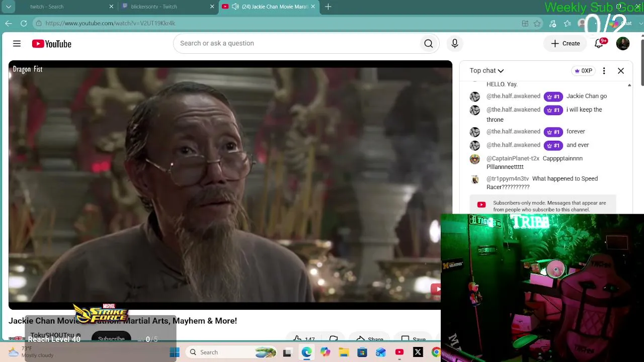Switch to the blickersontv - Twitch tab
Viewport: 644px width, 362px height.
(x=153, y=7)
